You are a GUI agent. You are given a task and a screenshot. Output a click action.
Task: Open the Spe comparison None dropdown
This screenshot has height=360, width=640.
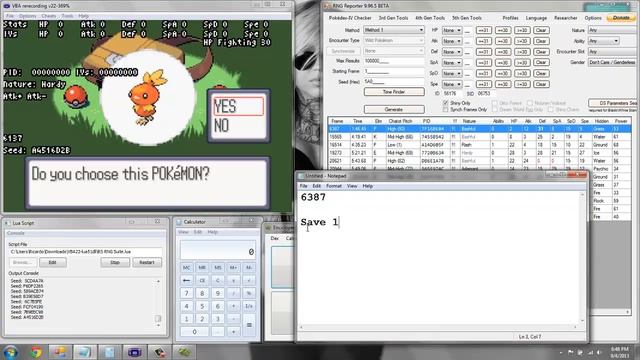point(452,84)
